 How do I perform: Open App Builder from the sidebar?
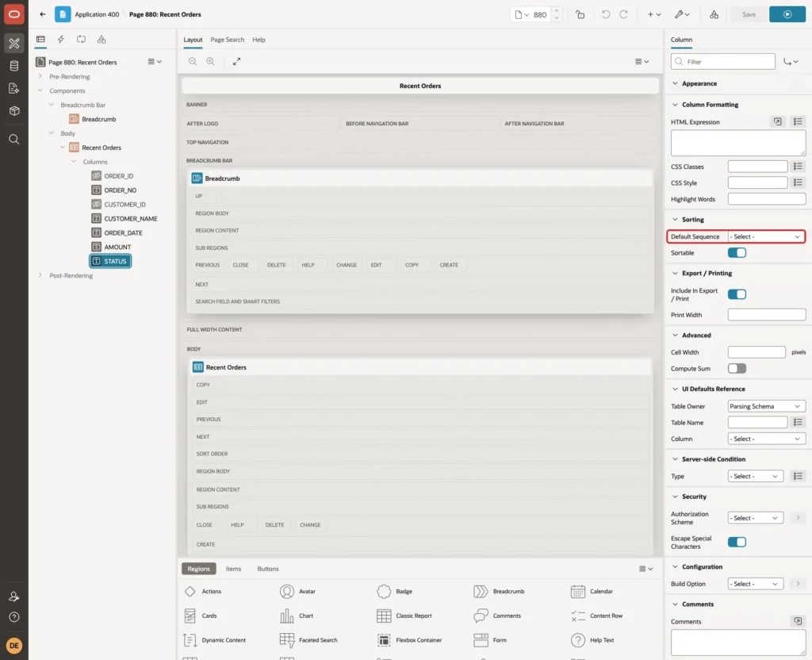pos(14,44)
